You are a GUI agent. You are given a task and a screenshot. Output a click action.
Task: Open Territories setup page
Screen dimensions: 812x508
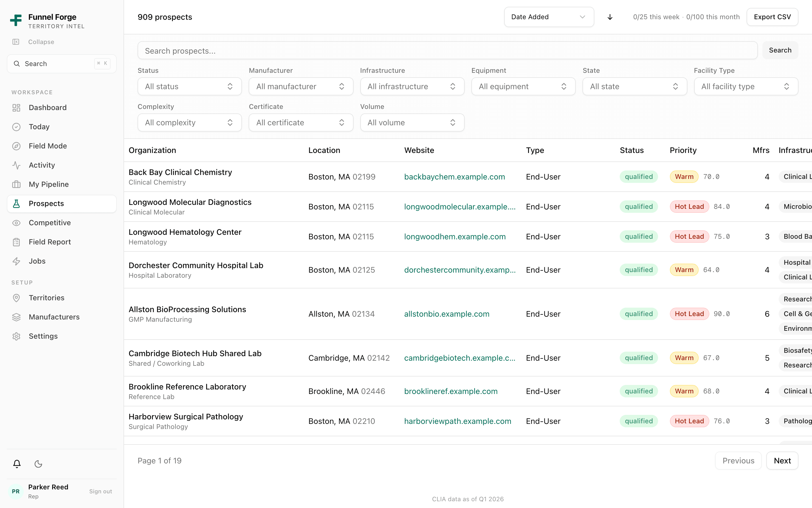click(62, 298)
